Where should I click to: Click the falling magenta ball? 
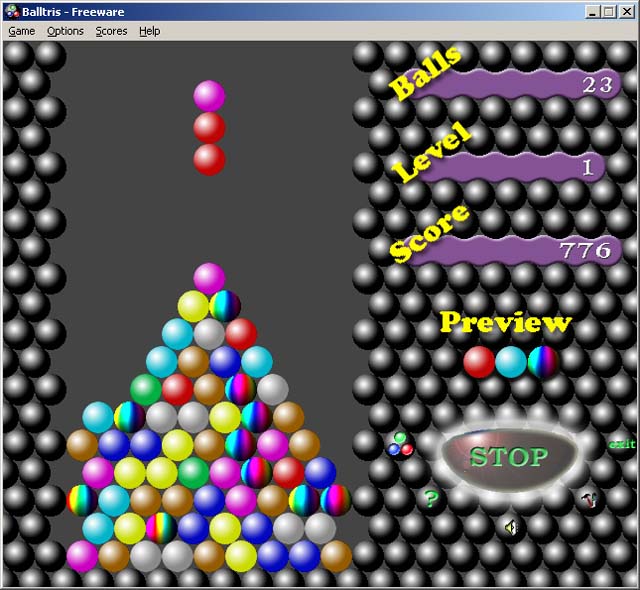tap(209, 96)
